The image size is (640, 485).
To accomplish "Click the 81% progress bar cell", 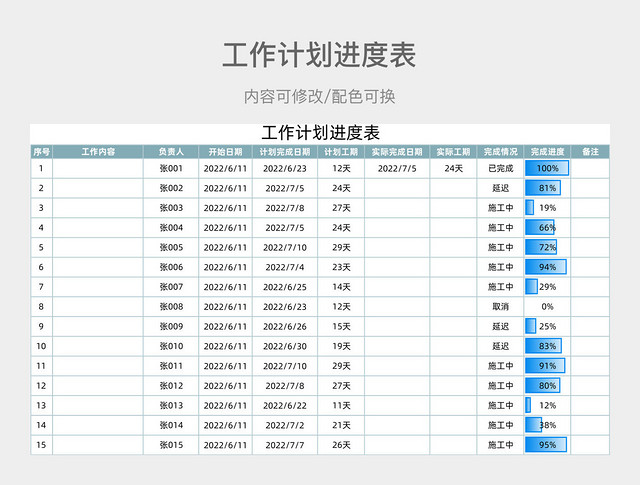I will tap(547, 188).
